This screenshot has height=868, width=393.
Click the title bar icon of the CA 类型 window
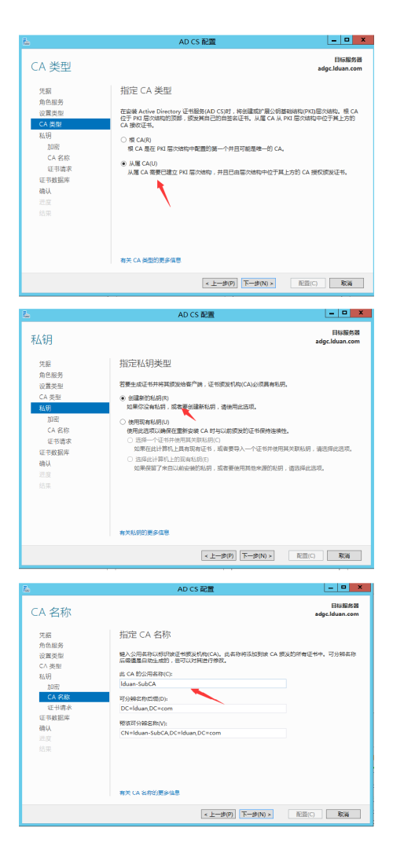click(25, 41)
